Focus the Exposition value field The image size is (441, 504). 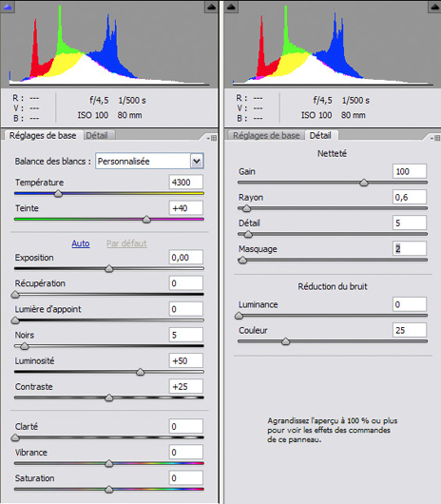pos(186,257)
